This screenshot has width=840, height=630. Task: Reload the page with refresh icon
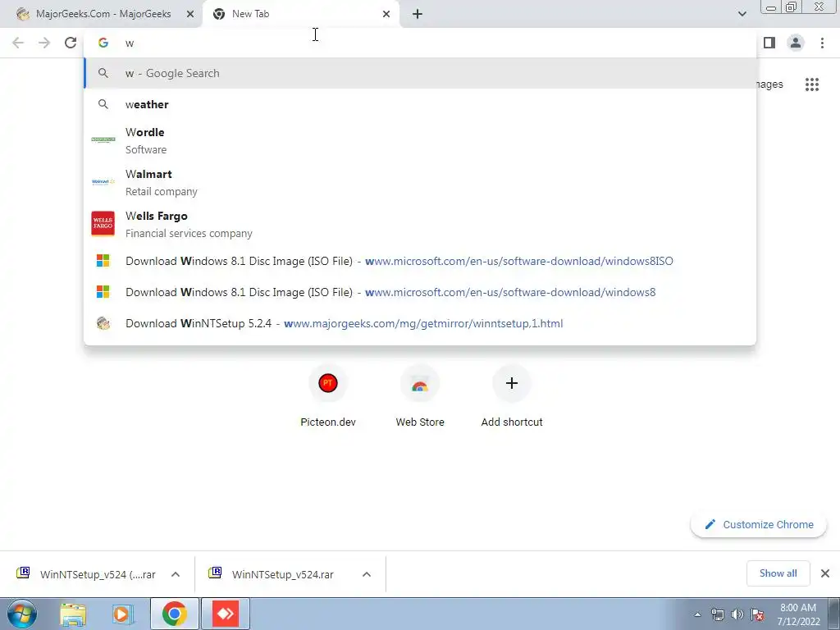point(71,43)
